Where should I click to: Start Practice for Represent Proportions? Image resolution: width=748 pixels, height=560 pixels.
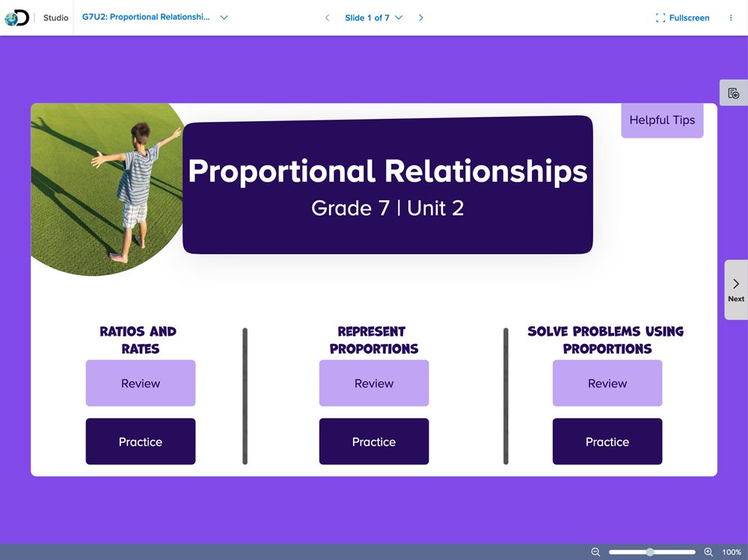pyautogui.click(x=374, y=442)
